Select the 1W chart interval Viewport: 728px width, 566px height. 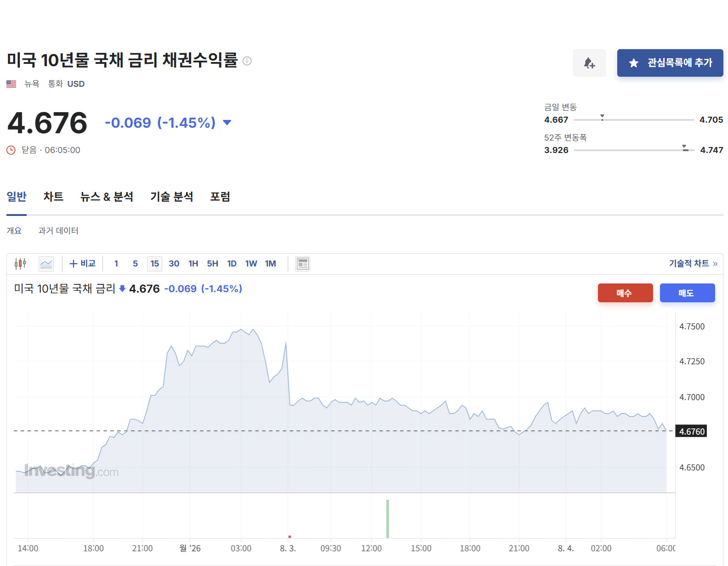point(251,264)
